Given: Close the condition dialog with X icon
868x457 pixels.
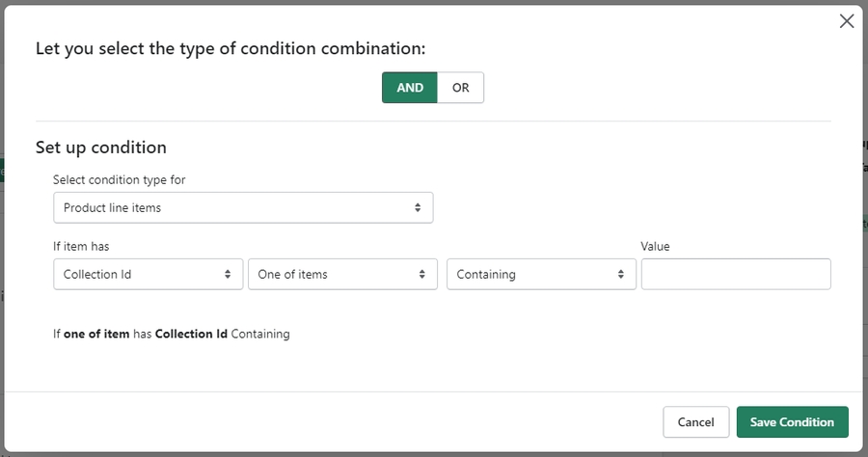Looking at the screenshot, I should pos(847,21).
